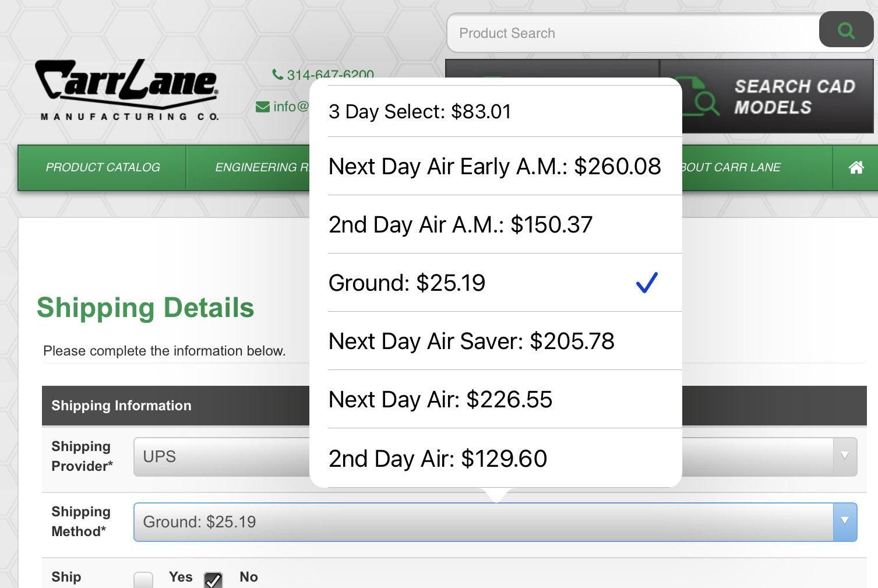Click the email envelope icon
Viewport: 878px width, 588px height.
tap(263, 107)
